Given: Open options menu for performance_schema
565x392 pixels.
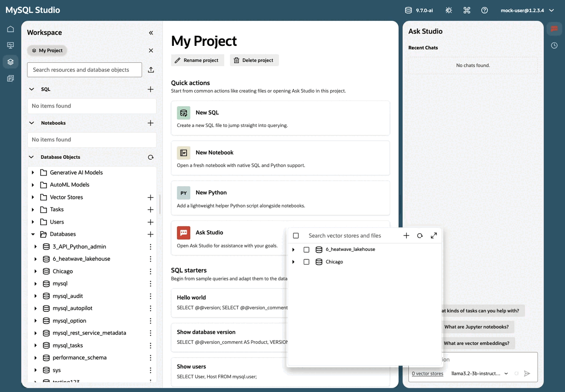Looking at the screenshot, I should point(151,358).
